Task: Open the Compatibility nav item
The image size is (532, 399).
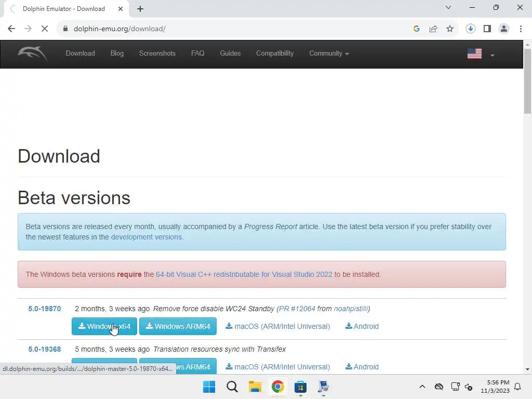Action: coord(275,54)
